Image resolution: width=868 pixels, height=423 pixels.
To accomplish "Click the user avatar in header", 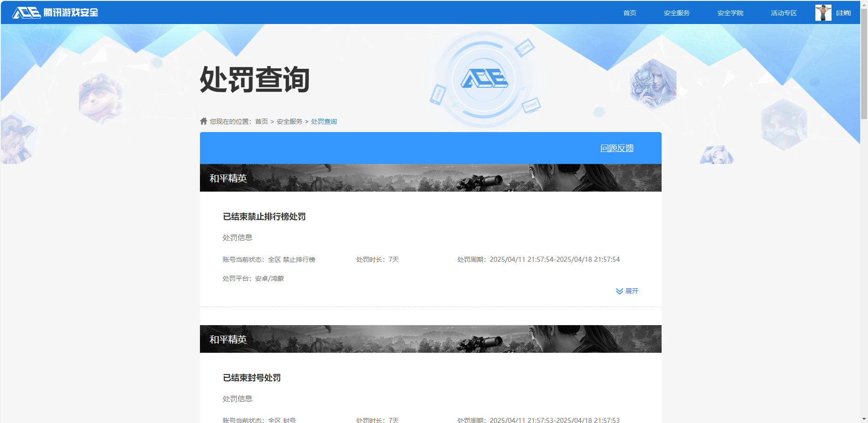I will 823,13.
